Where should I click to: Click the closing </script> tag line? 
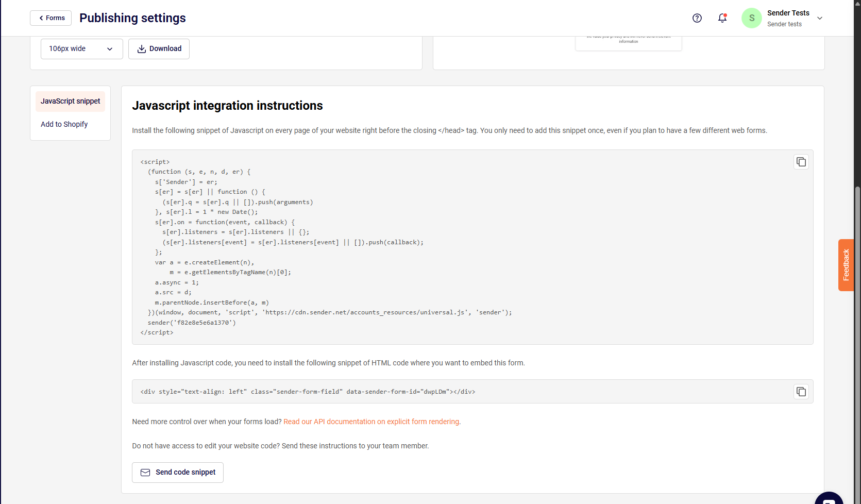(157, 332)
